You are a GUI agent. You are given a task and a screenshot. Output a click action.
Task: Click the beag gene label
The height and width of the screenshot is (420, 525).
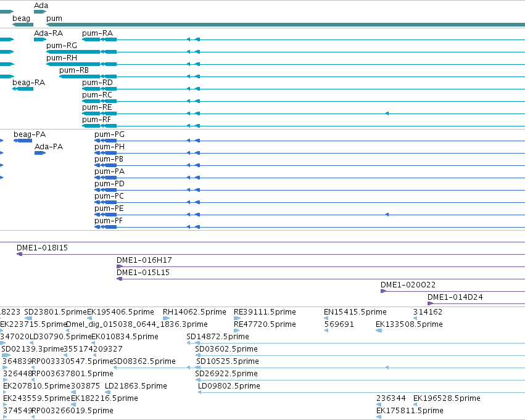click(21, 19)
